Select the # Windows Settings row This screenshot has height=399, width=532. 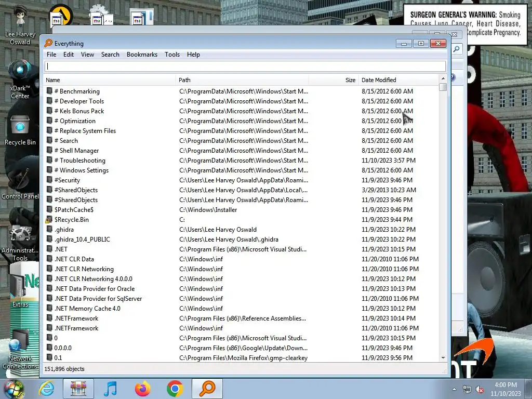(x=242, y=170)
